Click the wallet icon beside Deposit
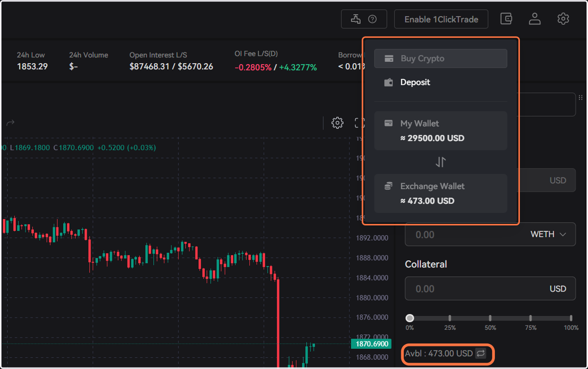This screenshot has height=369, width=588. coord(389,82)
